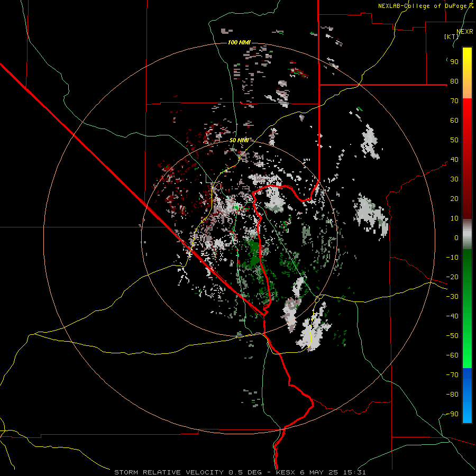This screenshot has width=476, height=476.
Task: Click the -40 value on velocity scale
Action: (452, 316)
